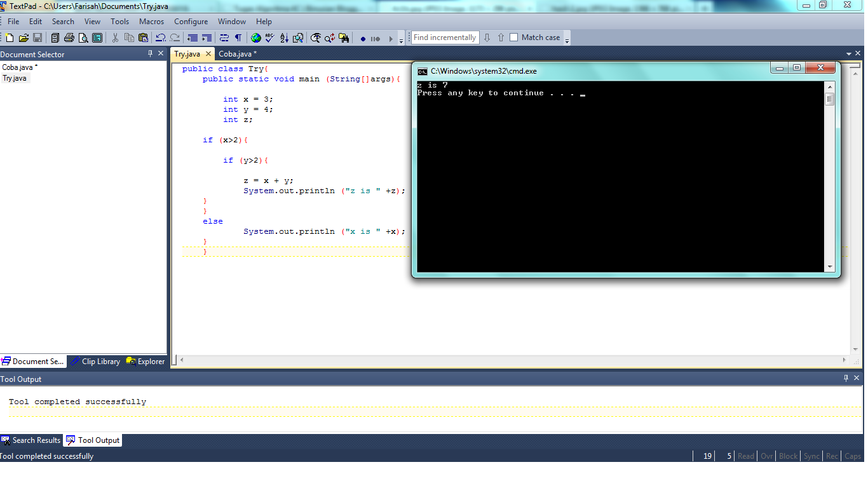The width and height of the screenshot is (868, 488).
Task: Click the cmd.exe scrollbar up arrow
Action: coord(829,86)
